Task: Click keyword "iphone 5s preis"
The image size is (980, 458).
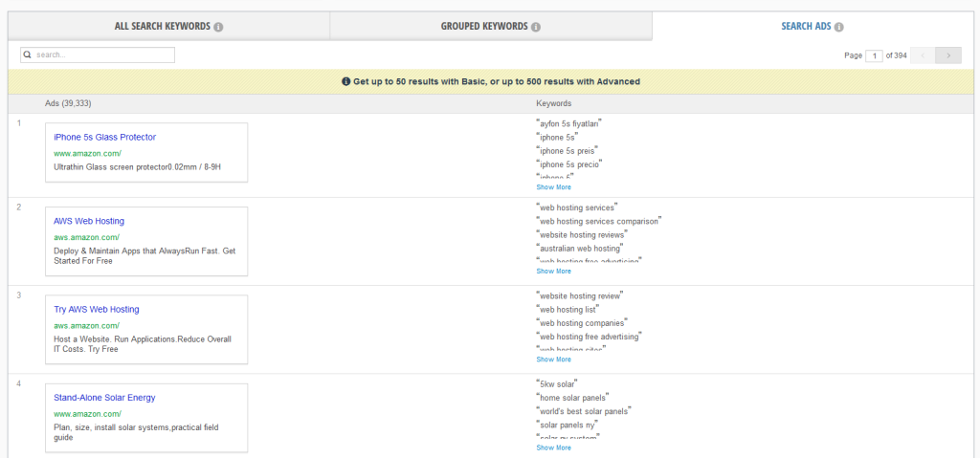Action: pos(567,151)
